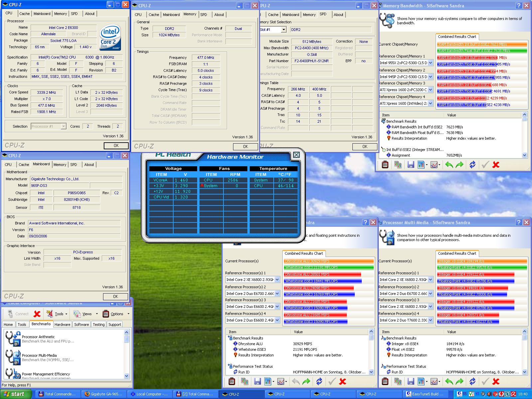Viewport: 532px width, 399px height.
Task: Open Support tab in Sandra
Action: coord(115,325)
